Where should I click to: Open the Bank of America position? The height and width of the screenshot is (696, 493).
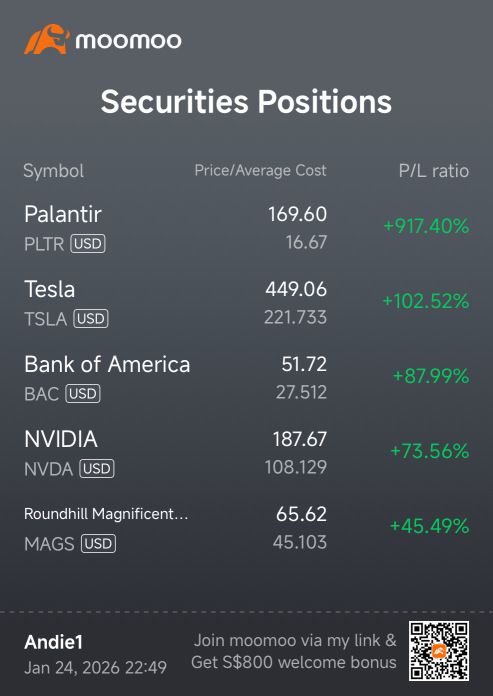246,378
